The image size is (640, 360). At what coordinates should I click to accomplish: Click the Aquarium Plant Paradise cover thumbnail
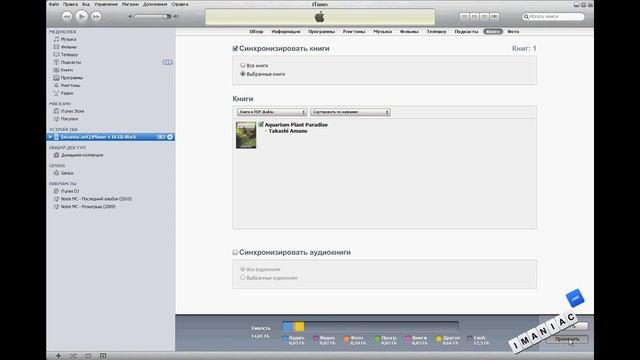click(246, 135)
